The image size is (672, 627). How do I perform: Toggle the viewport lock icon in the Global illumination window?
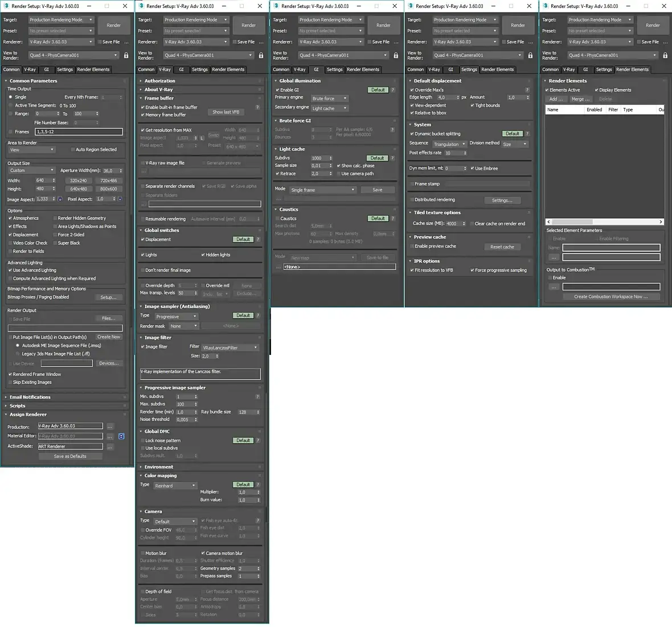pyautogui.click(x=396, y=55)
